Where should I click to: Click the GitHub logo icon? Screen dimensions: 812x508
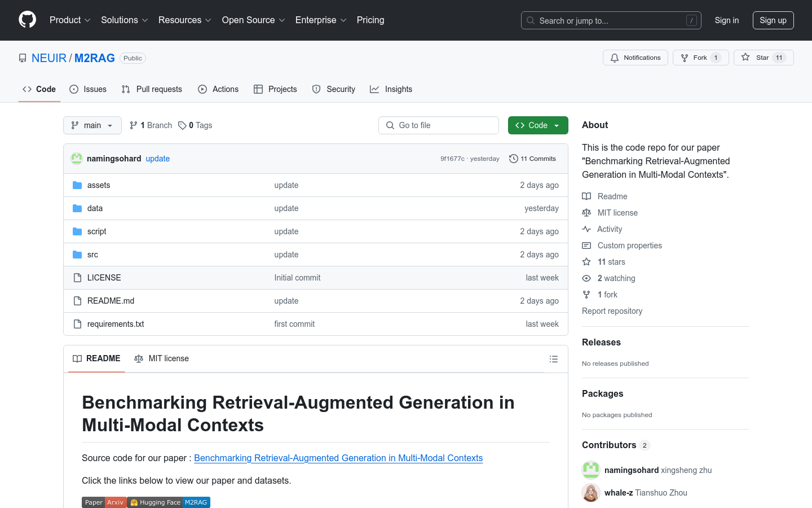[27, 20]
